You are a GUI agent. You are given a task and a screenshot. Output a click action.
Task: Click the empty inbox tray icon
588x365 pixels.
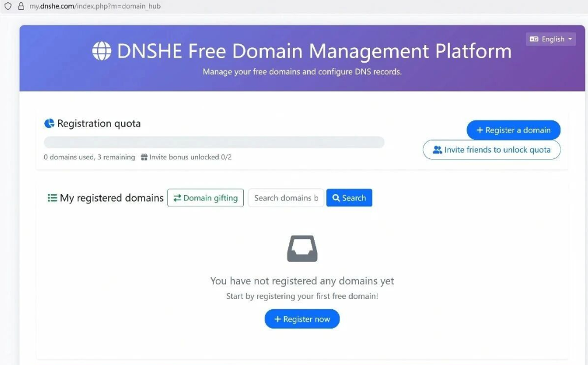[x=302, y=249]
